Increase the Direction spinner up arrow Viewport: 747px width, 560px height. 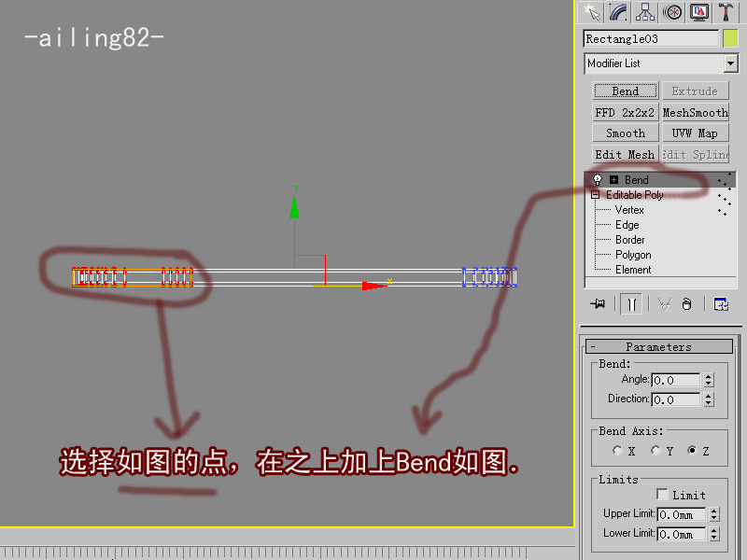709,396
